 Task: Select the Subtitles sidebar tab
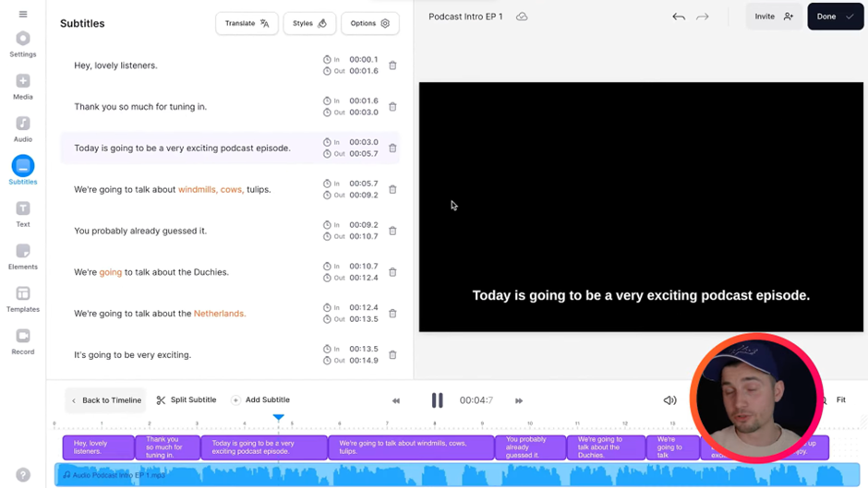pos(23,171)
